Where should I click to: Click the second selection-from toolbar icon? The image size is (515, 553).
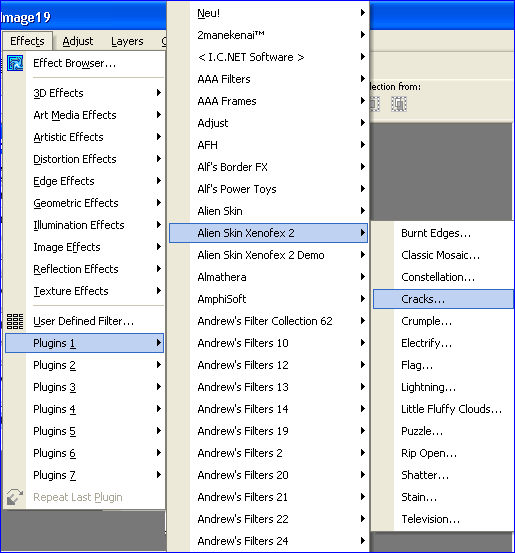point(399,104)
